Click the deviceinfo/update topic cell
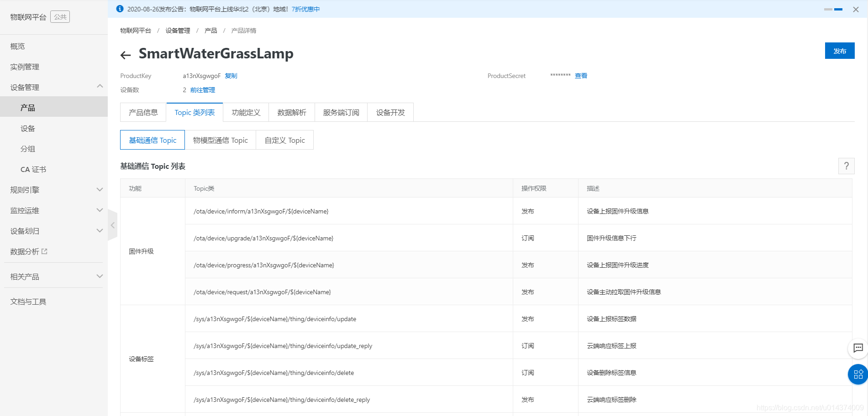 point(349,319)
